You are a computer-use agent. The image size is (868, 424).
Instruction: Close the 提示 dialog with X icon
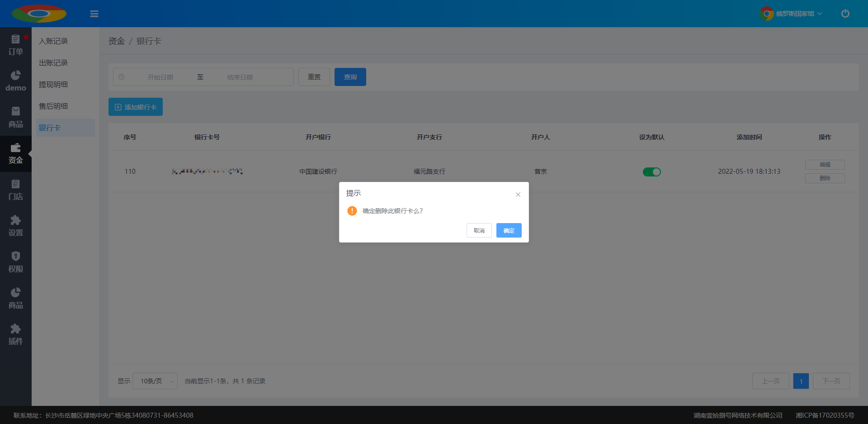[518, 195]
